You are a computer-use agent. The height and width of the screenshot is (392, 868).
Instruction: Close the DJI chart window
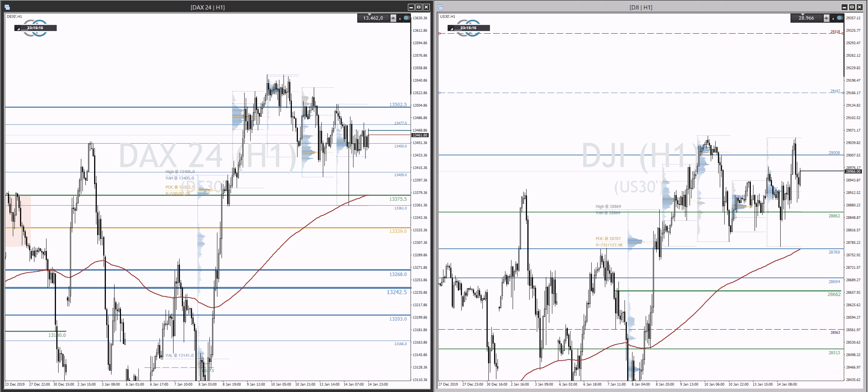[859, 7]
